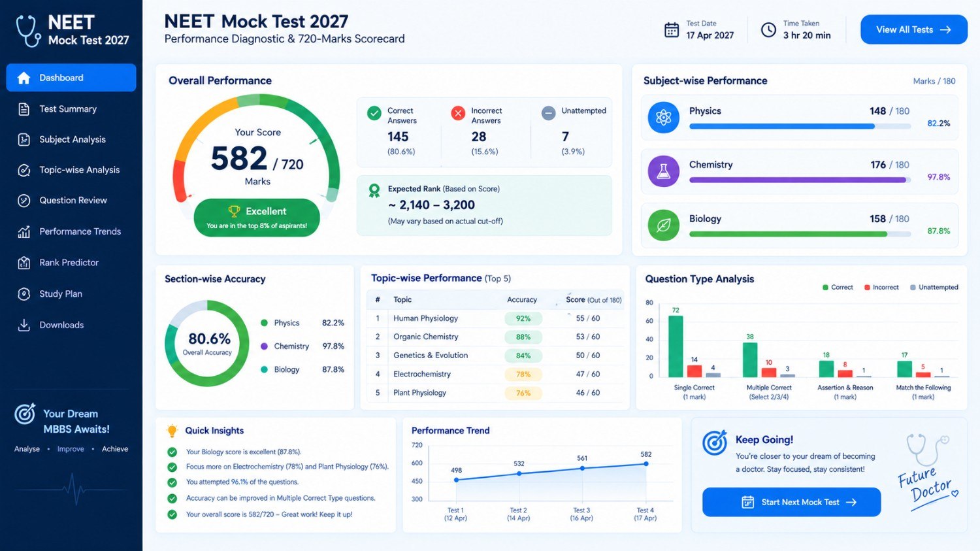This screenshot has width=980, height=551.
Task: Click the Test 2 data point 532
Action: pyautogui.click(x=519, y=473)
